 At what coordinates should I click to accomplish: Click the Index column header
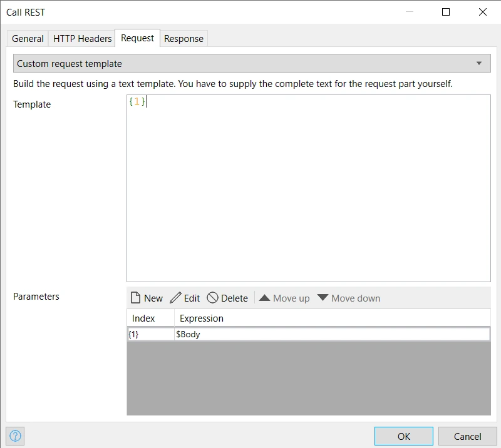click(151, 318)
